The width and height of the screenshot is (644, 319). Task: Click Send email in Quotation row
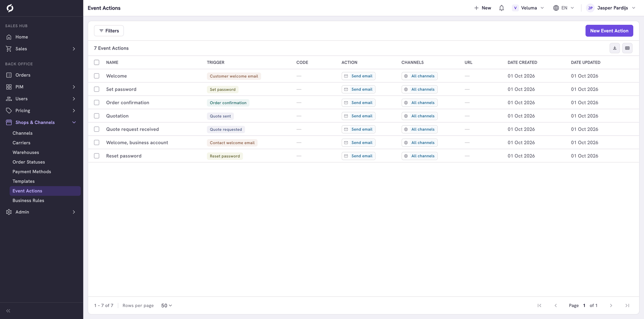[x=359, y=116]
